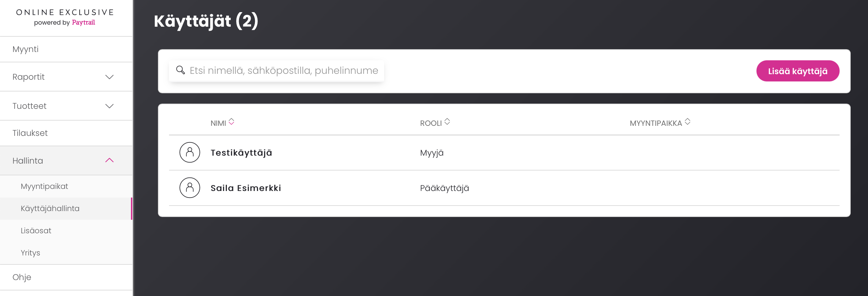This screenshot has width=868, height=296.
Task: Open the Tilaukset menu item
Action: [66, 133]
